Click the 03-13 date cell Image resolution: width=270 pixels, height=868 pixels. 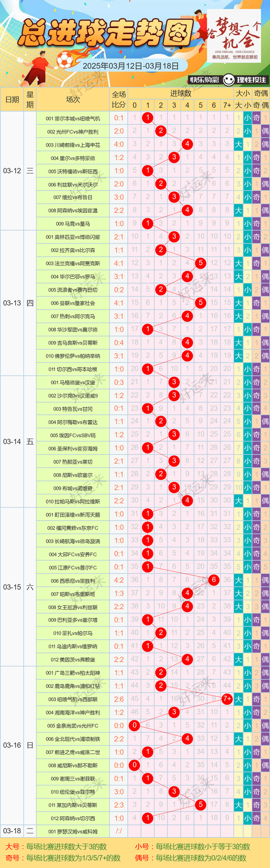pyautogui.click(x=12, y=303)
